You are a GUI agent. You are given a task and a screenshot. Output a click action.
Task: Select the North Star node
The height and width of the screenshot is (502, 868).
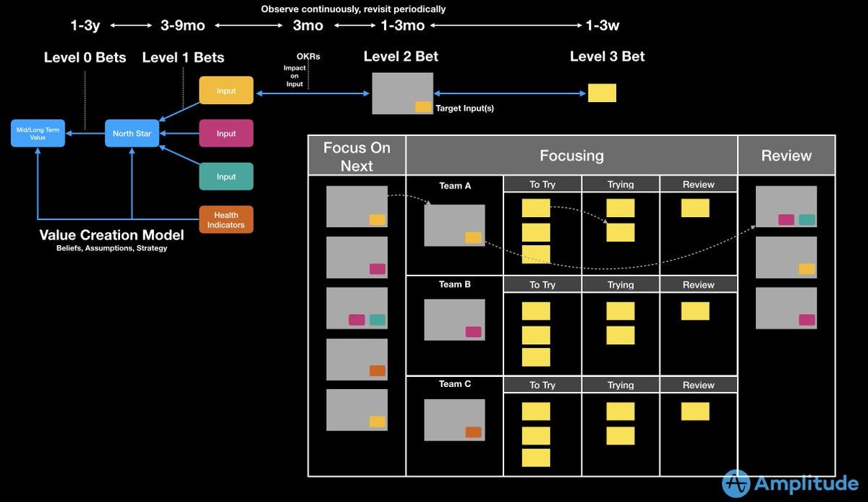pos(132,133)
